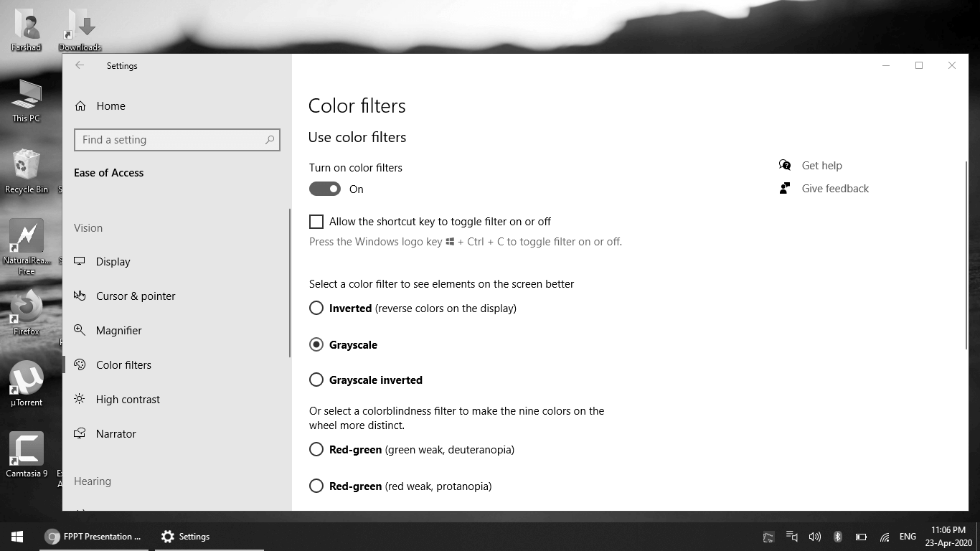Viewport: 980px width, 551px height.
Task: Click the Give feedback person icon
Action: click(785, 189)
